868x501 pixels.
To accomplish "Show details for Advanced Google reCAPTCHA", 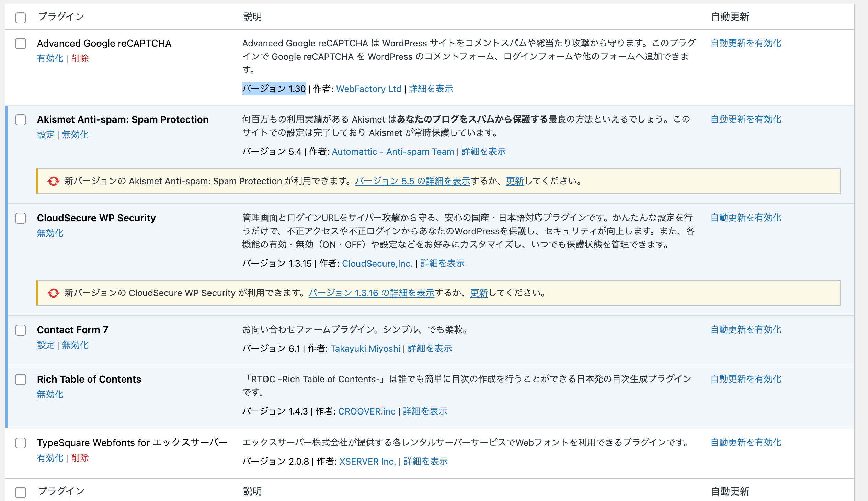I will (x=431, y=89).
